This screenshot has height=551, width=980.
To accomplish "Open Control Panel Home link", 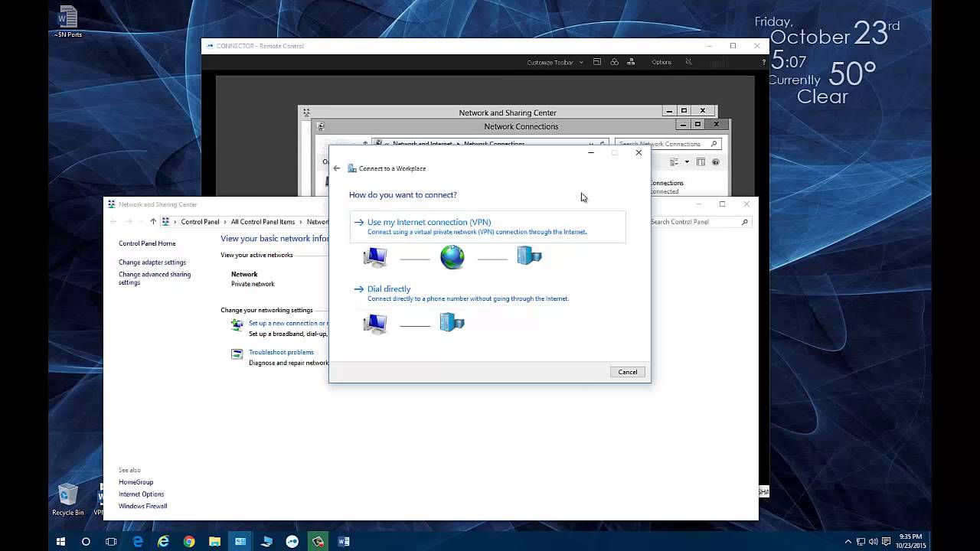I will point(147,243).
